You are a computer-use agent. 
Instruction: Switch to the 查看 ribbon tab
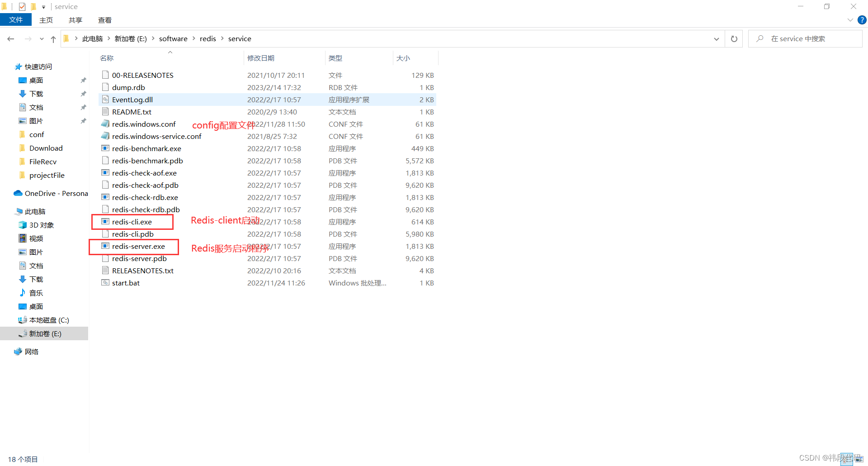[105, 20]
